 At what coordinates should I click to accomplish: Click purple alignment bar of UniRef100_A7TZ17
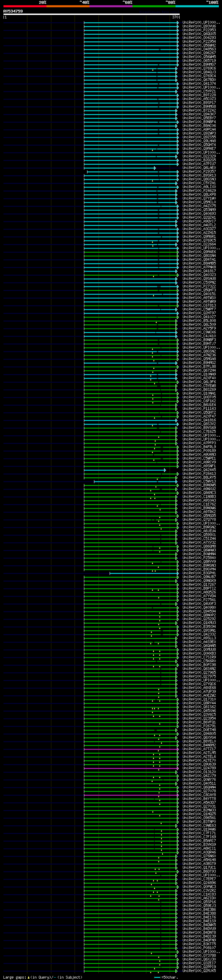tap(131, 749)
